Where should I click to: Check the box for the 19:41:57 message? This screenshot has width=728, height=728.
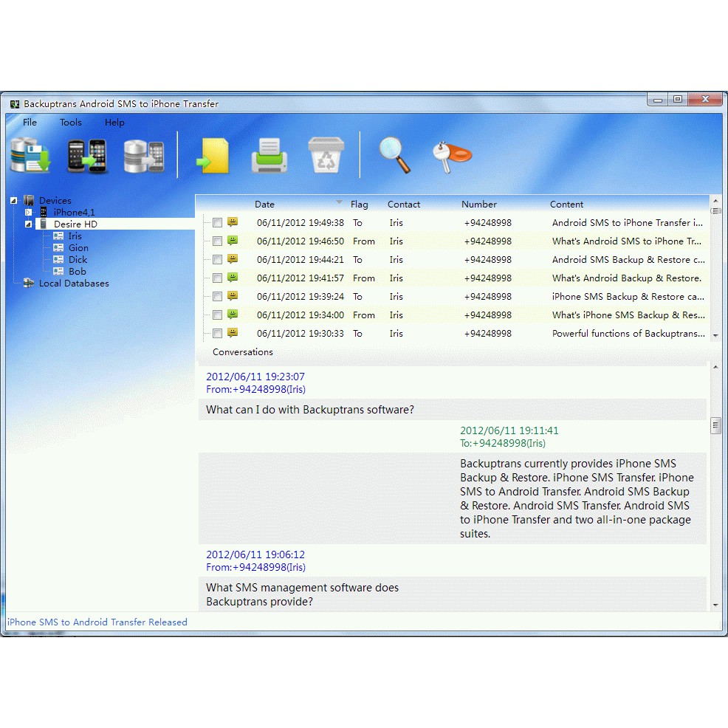pos(217,278)
